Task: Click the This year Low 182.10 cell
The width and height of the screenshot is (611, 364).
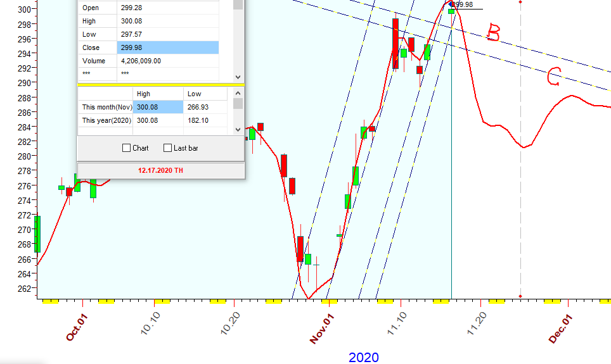Action: (x=205, y=120)
